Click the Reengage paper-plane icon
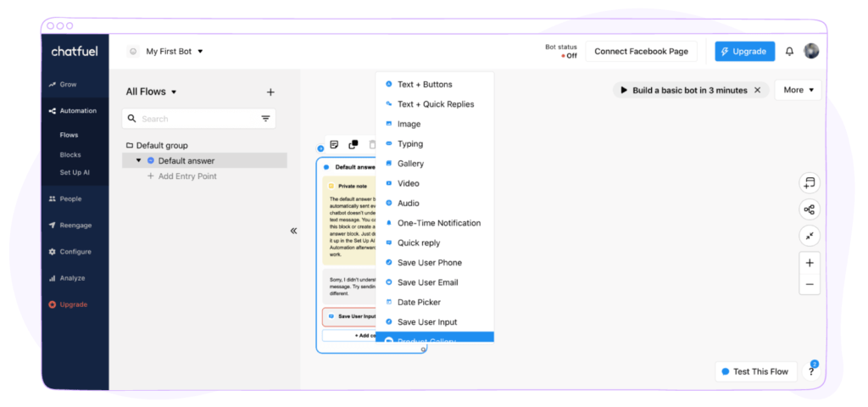Screen dimensions: 868x407 (52, 226)
